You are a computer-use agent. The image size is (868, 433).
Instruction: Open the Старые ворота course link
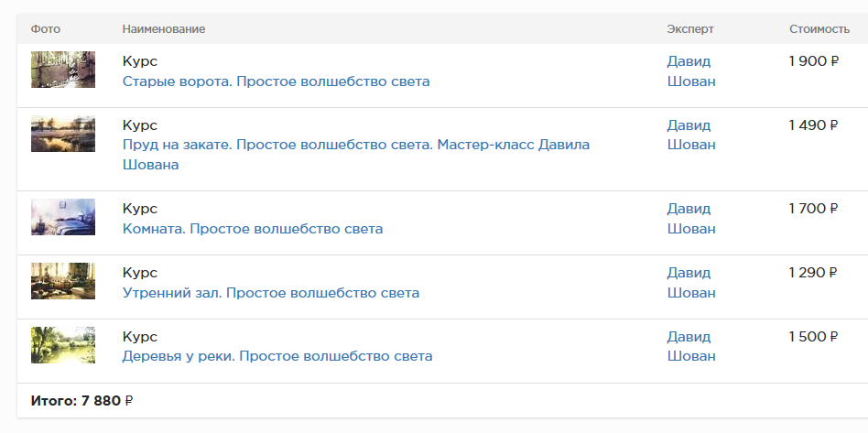click(276, 81)
